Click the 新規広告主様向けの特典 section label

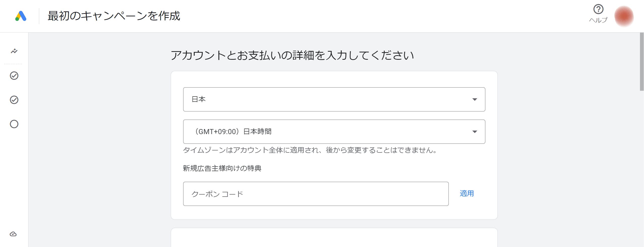coord(222,168)
